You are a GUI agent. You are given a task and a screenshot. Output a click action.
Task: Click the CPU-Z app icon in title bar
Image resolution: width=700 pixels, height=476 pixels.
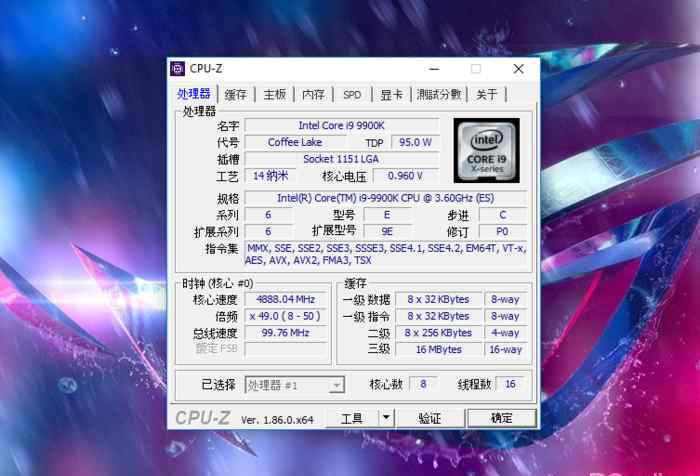click(178, 69)
